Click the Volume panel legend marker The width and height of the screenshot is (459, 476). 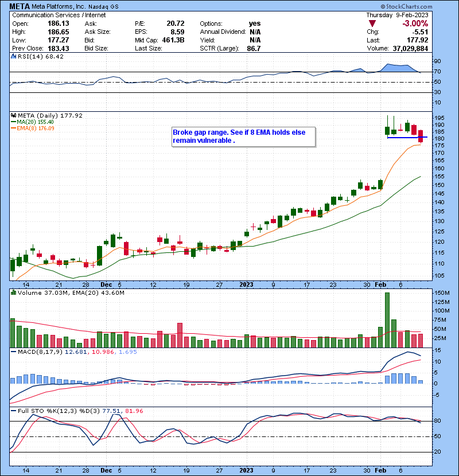[13, 293]
